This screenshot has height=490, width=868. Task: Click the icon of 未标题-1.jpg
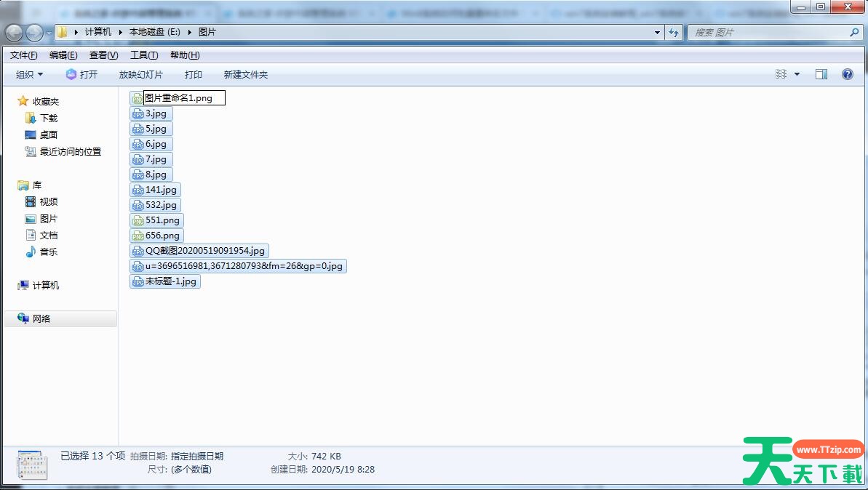pyautogui.click(x=138, y=281)
